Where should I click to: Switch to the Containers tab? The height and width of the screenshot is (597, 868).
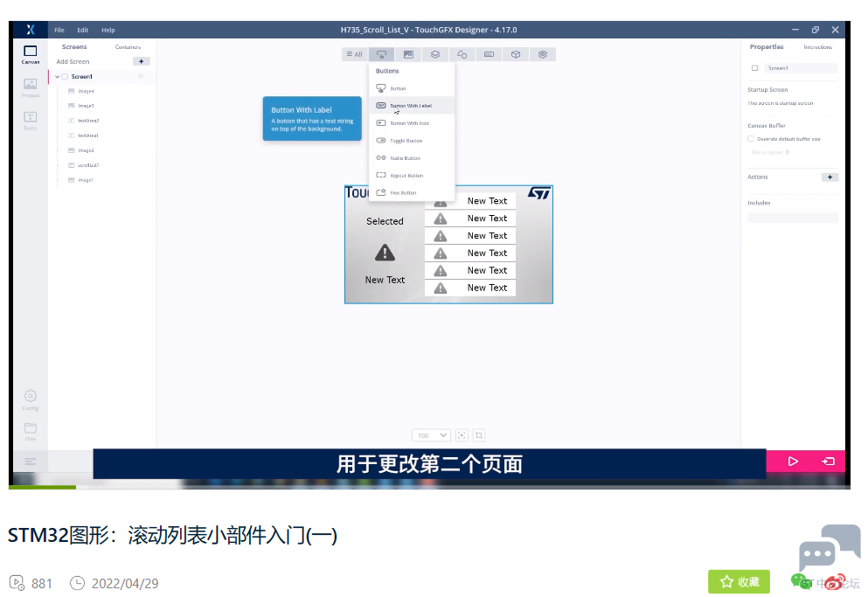(128, 47)
